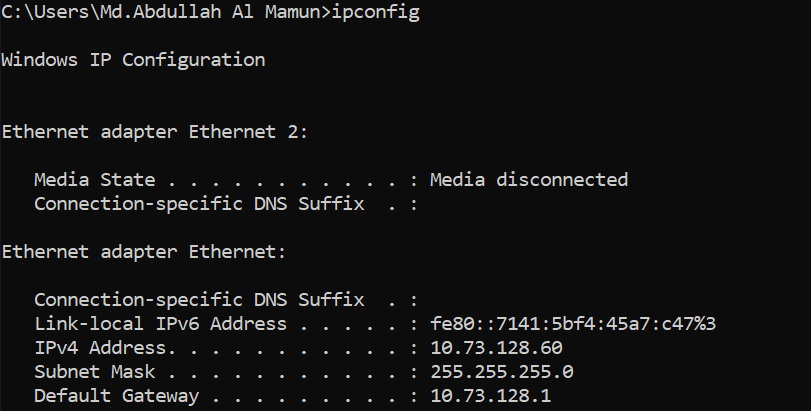Viewport: 811px width, 411px height.
Task: Click the Windows IP Configuration heading
Action: (x=133, y=60)
